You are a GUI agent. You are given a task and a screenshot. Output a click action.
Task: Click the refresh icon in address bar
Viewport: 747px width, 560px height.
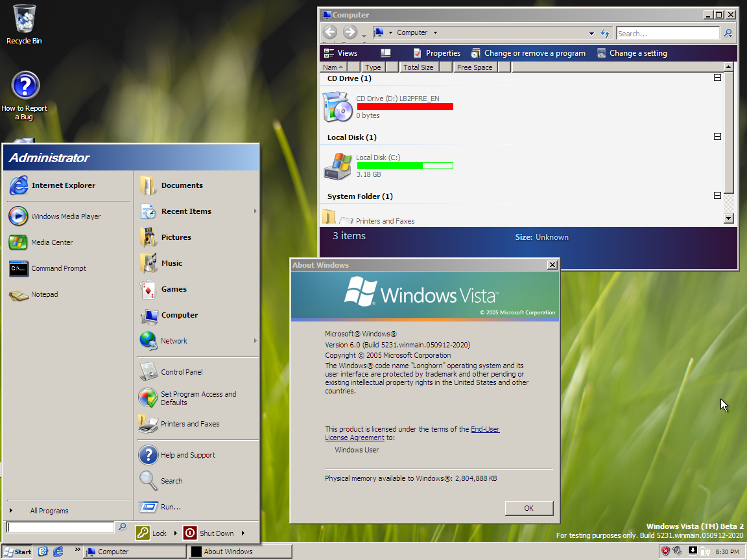[604, 33]
